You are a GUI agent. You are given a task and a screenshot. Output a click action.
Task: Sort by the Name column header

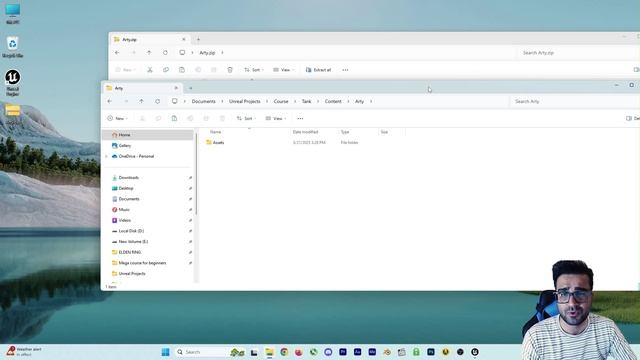[216, 132]
